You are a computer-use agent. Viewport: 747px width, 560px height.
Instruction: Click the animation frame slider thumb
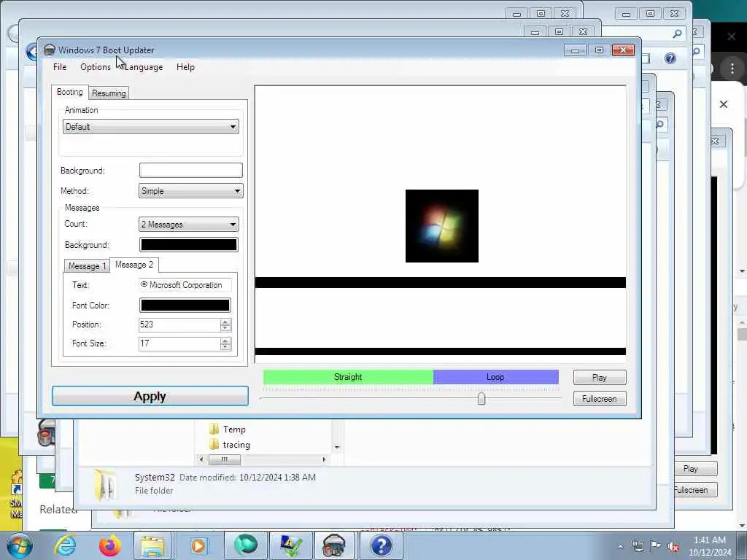click(481, 399)
